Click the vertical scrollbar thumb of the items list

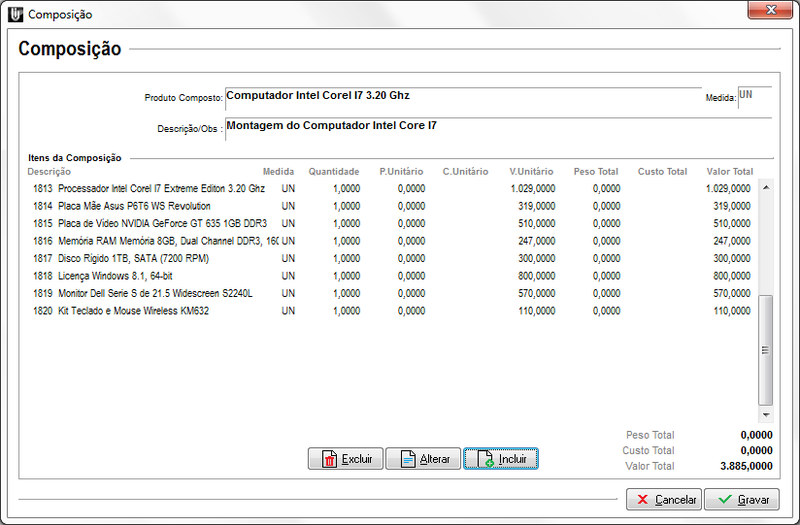(x=766, y=349)
